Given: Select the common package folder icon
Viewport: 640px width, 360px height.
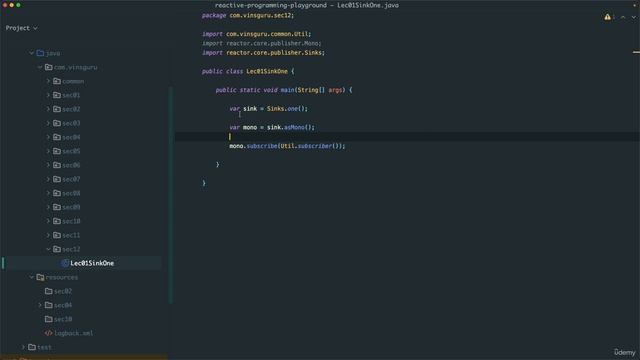Looking at the screenshot, I should pyautogui.click(x=57, y=81).
